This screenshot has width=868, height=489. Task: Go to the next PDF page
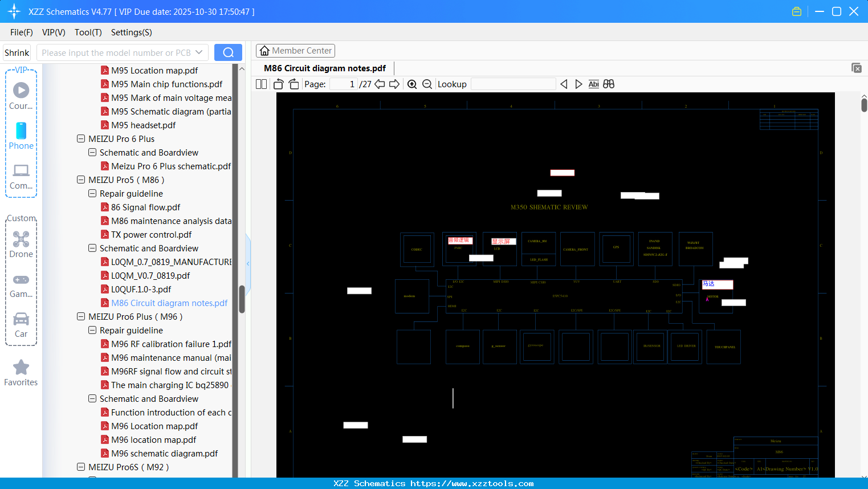click(x=394, y=84)
